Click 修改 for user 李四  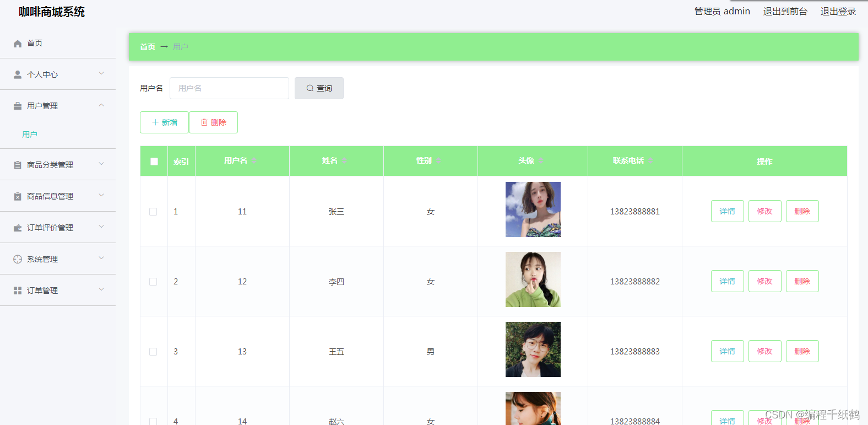point(765,281)
